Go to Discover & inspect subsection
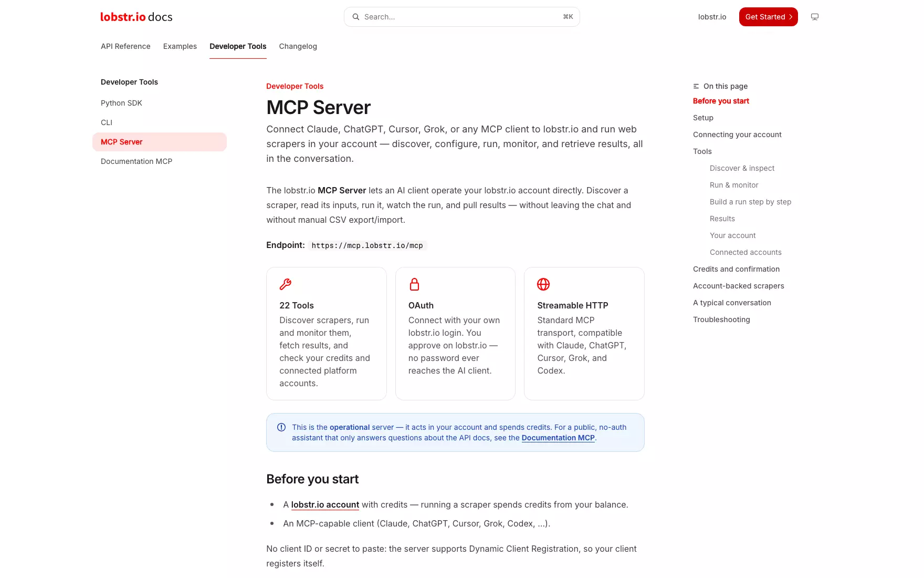This screenshot has width=924, height=578. 742,168
